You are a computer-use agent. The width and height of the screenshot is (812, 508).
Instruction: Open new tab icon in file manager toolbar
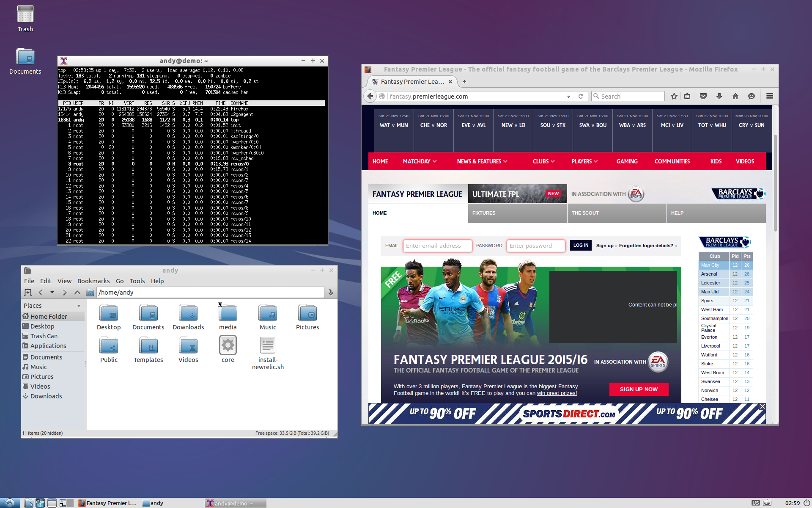coord(28,292)
